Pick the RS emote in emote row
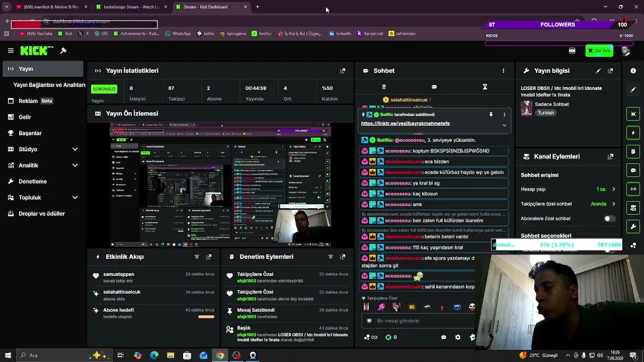The image size is (644, 362). click(x=412, y=307)
